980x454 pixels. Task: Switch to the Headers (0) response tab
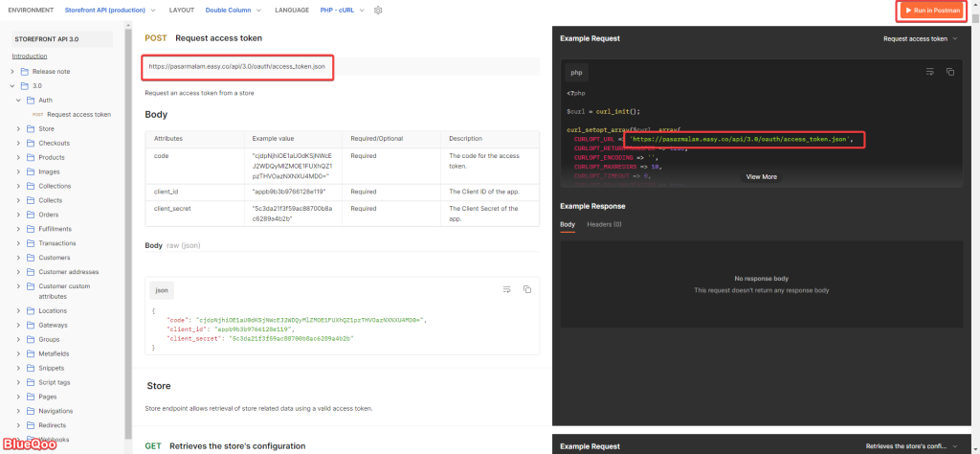[604, 224]
